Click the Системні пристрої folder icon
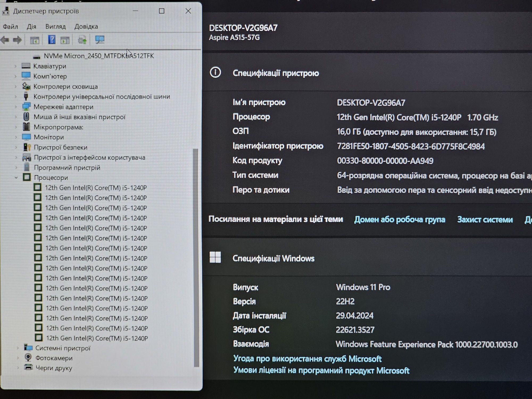The image size is (532, 399). [x=28, y=347]
